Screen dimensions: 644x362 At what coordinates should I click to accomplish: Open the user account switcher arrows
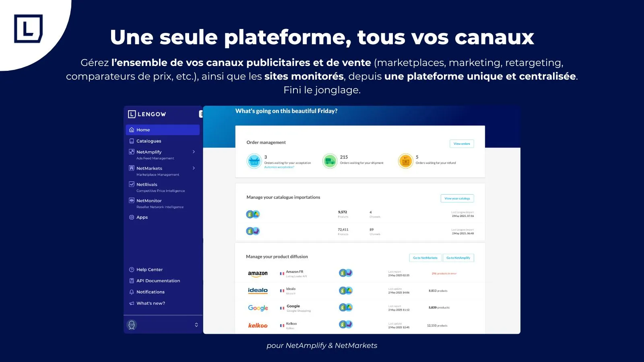196,325
